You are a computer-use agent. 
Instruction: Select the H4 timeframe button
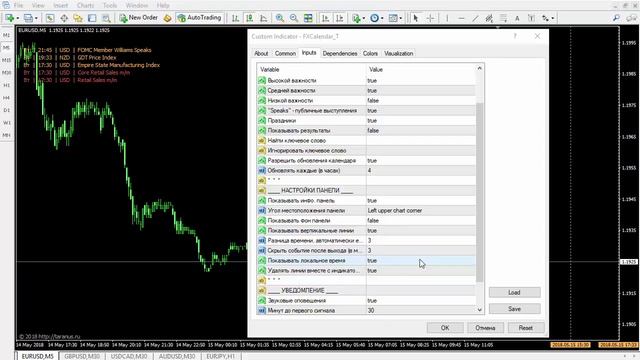(x=7, y=98)
